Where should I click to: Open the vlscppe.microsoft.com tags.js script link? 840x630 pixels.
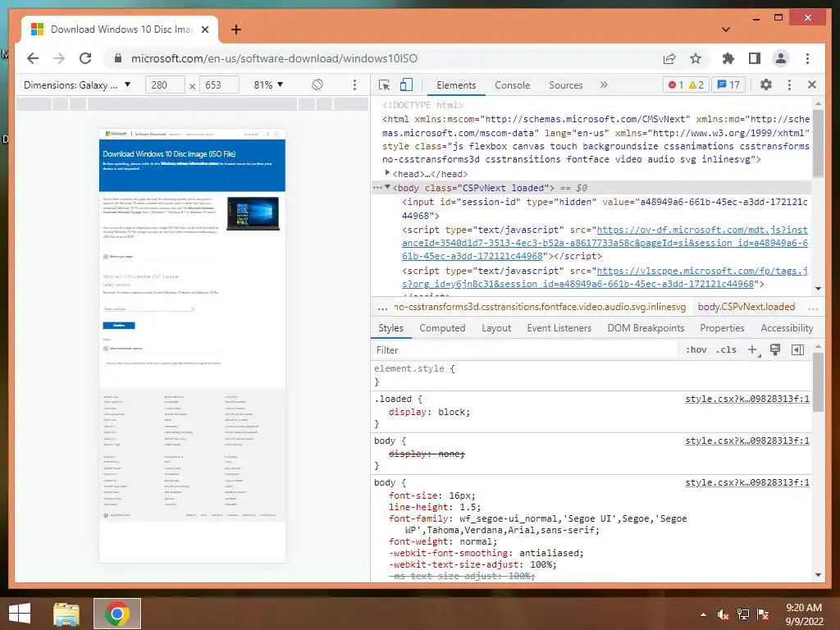click(x=605, y=277)
